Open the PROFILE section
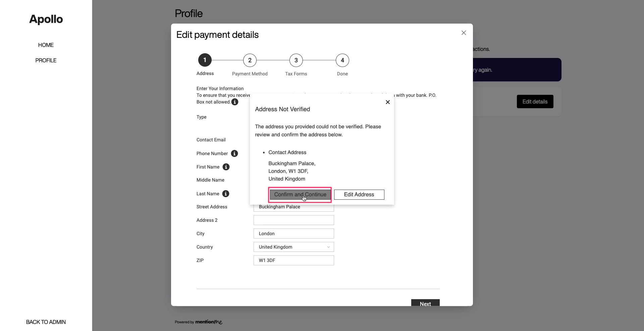 (46, 60)
